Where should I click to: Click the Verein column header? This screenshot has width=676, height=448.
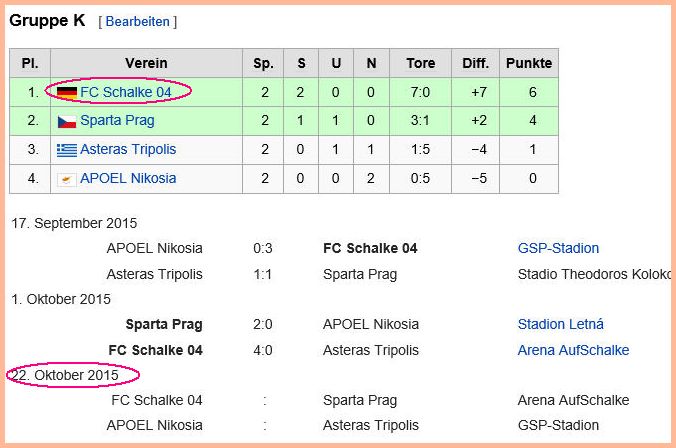147,63
